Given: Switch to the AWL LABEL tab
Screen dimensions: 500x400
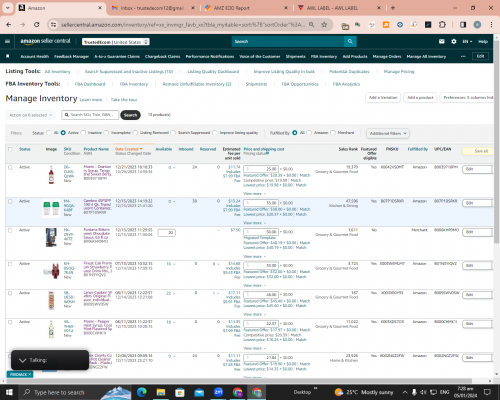Looking at the screenshot, I should click(x=339, y=8).
